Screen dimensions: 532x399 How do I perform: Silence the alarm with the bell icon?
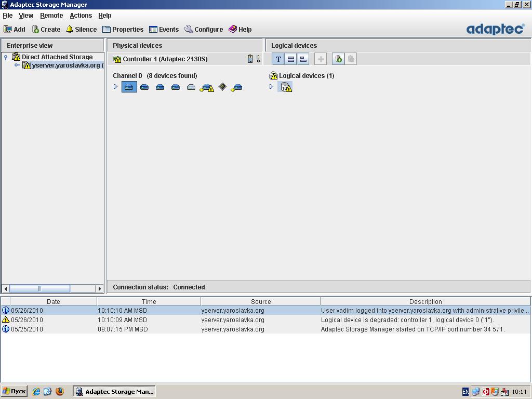(x=81, y=30)
